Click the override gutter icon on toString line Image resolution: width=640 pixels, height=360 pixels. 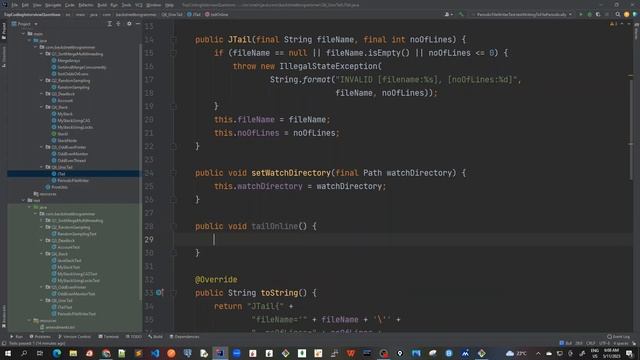tap(160, 293)
